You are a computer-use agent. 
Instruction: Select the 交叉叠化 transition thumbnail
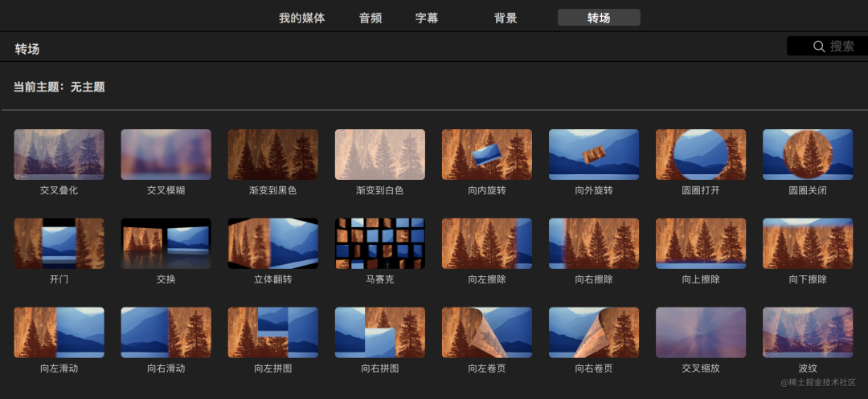point(59,154)
